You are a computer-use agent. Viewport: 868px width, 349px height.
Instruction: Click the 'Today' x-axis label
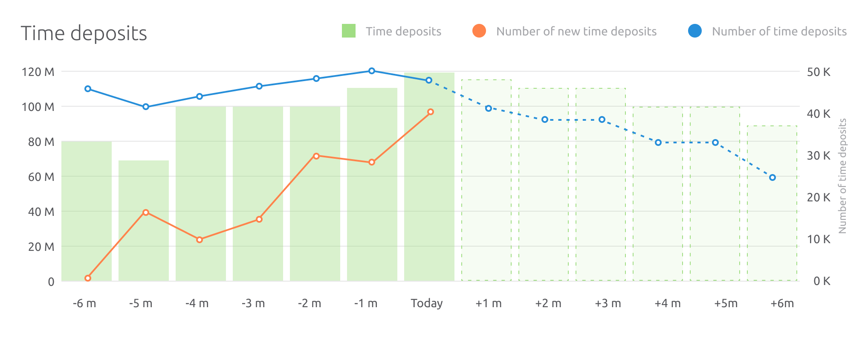click(x=427, y=303)
